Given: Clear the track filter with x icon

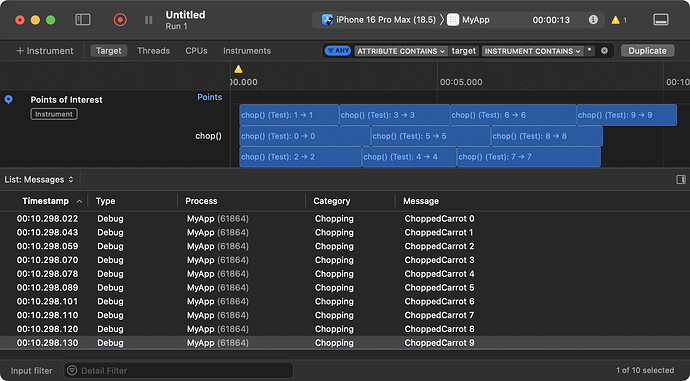Looking at the screenshot, I should (x=604, y=51).
